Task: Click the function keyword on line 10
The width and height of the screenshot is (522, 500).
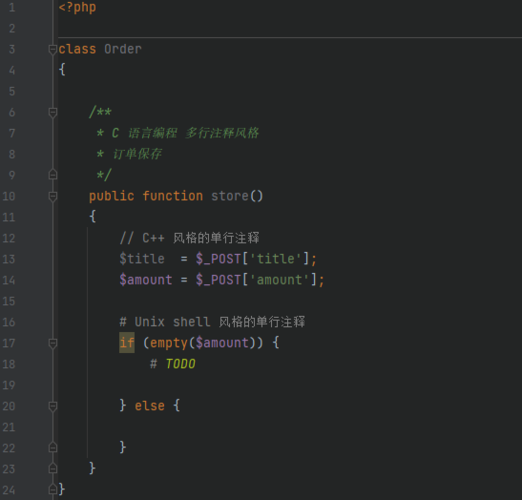Action: click(x=173, y=196)
